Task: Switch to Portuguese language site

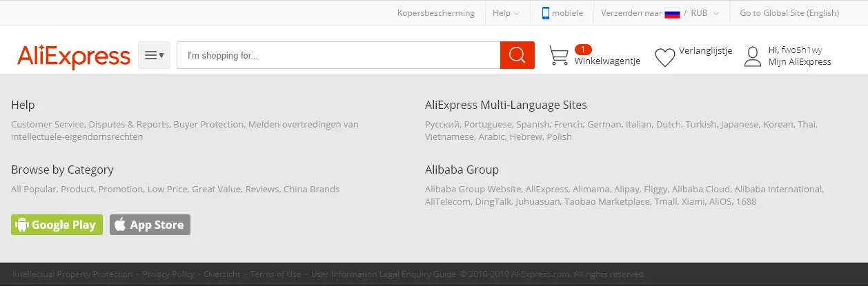Action: tap(488, 124)
